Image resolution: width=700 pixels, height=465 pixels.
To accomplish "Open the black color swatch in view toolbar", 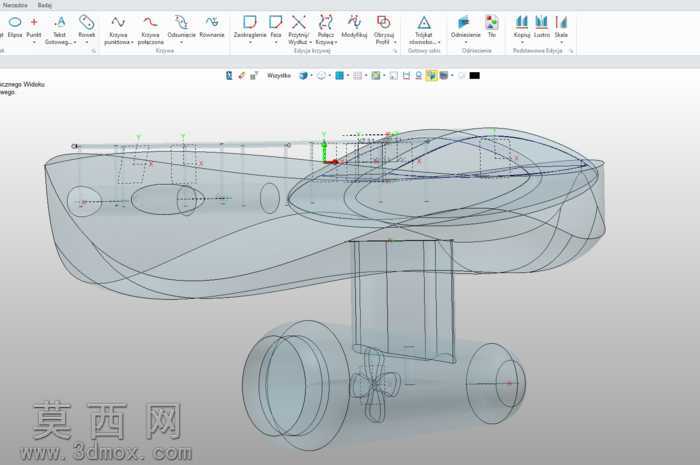I will (475, 75).
